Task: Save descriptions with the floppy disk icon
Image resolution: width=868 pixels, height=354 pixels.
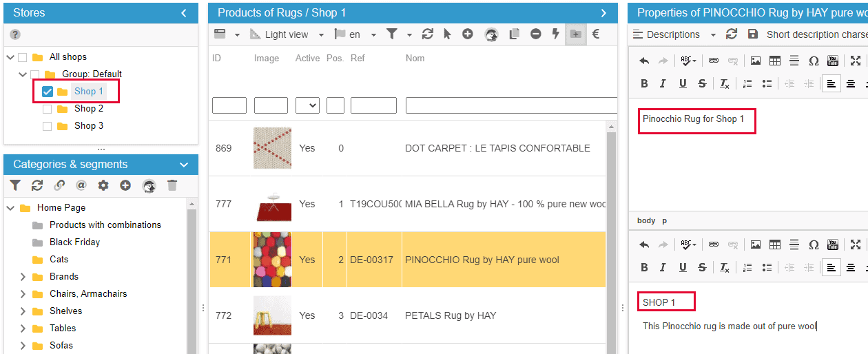Action: [752, 34]
